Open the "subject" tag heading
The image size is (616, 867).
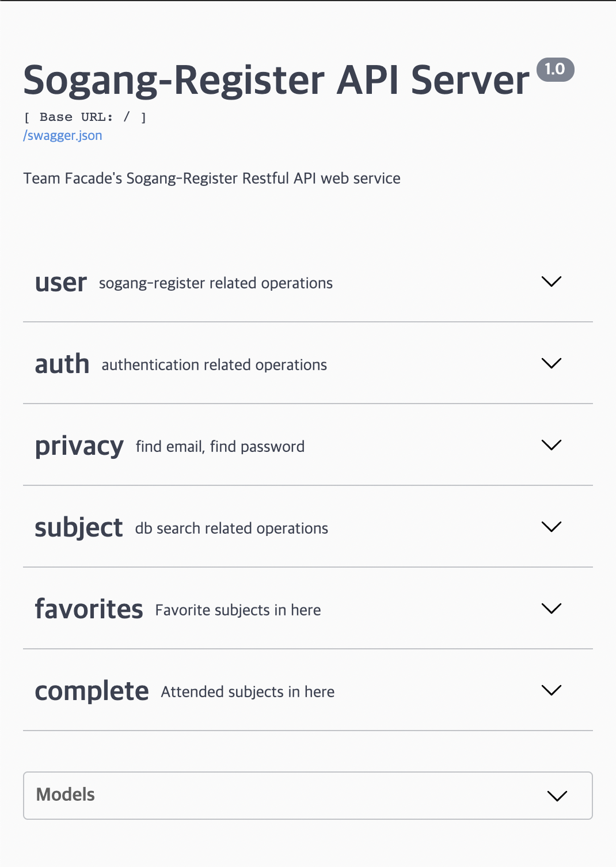(x=79, y=528)
